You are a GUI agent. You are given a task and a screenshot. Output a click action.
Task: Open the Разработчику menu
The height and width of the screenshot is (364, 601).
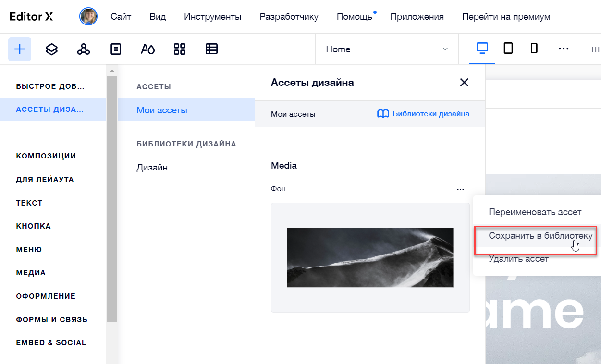click(x=289, y=17)
